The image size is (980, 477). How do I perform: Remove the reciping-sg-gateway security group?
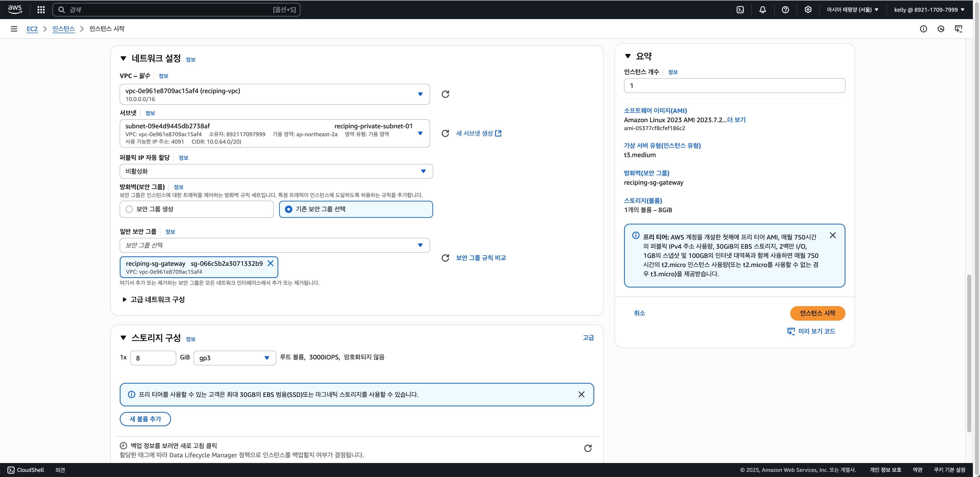270,263
